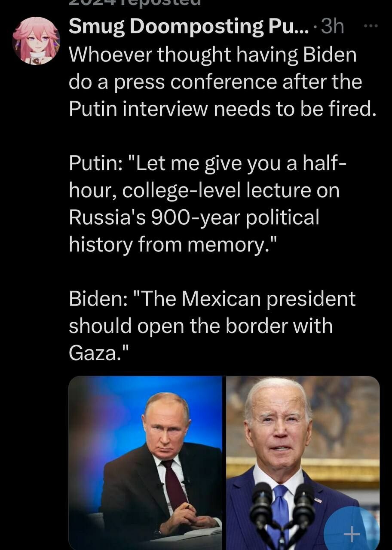Click the line "Whoever thought having Biden"

click(x=213, y=55)
